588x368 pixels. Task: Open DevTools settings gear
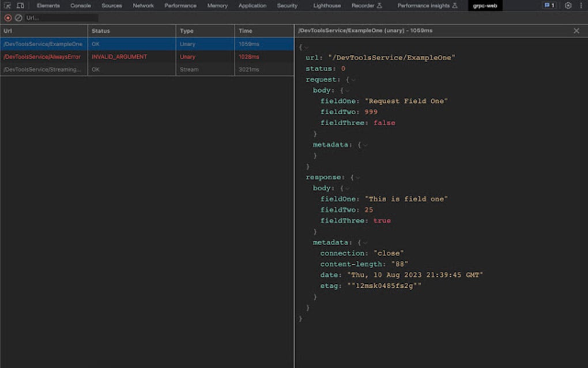(568, 6)
